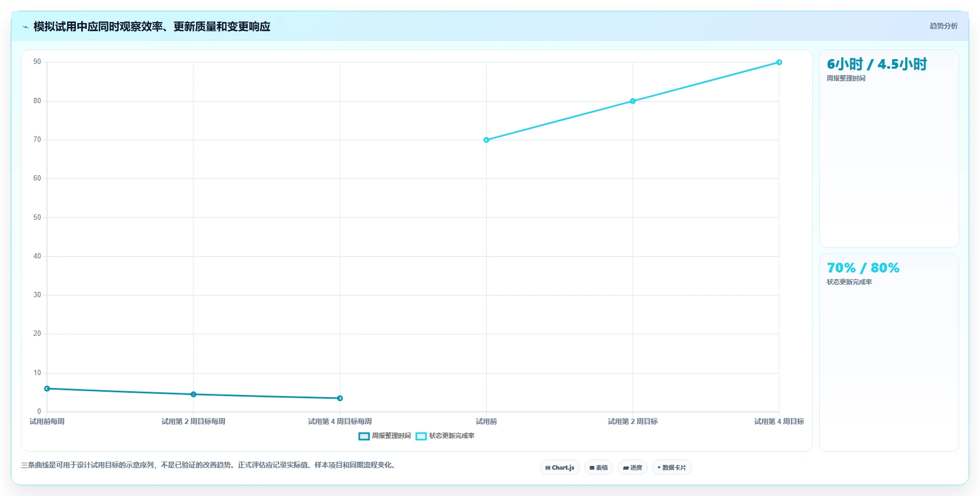Click y-axis value 10
The height and width of the screenshot is (496, 980).
(37, 373)
